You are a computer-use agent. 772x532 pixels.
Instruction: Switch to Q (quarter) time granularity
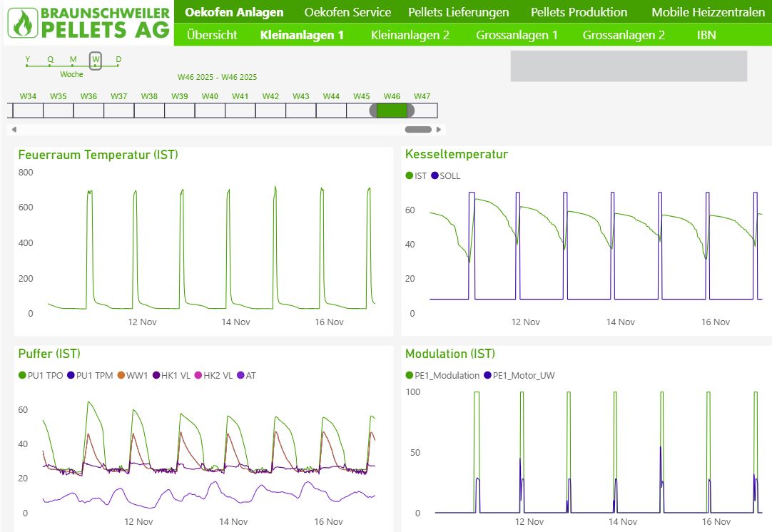50,64
